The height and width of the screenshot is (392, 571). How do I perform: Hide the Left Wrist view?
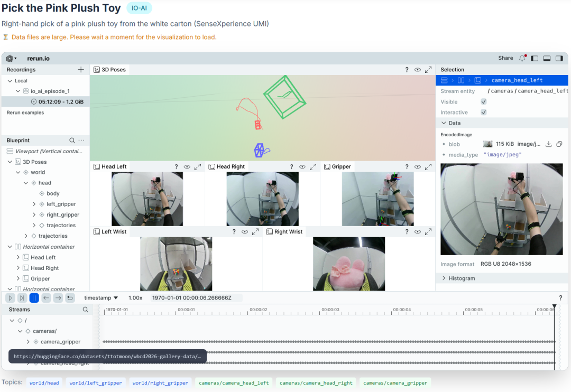pos(245,232)
